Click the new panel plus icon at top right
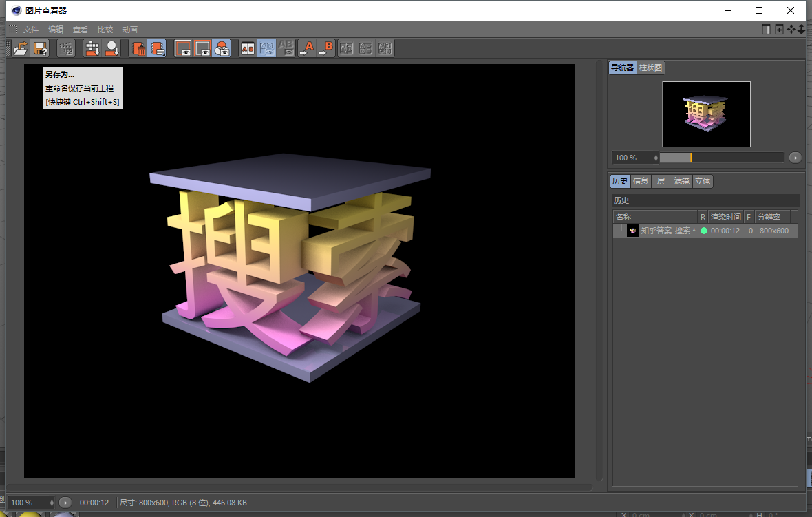Viewport: 812px width, 517px height. coord(779,30)
